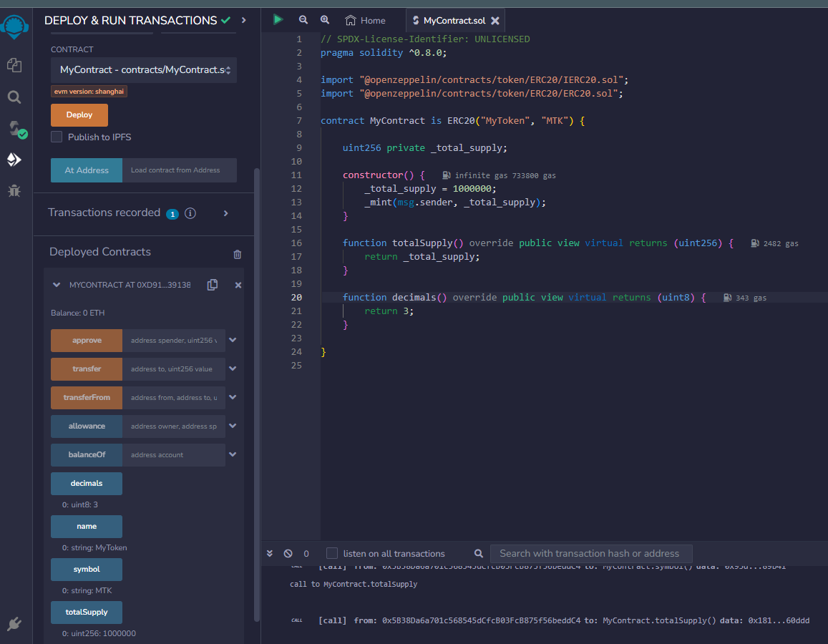The width and height of the screenshot is (828, 644).
Task: Expand allowance function parameters
Action: [x=233, y=426]
